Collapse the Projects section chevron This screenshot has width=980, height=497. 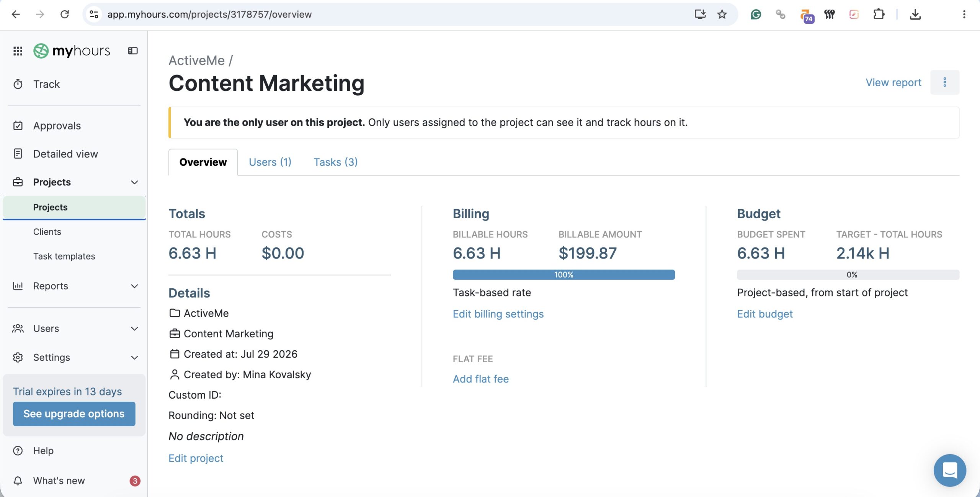coord(134,182)
